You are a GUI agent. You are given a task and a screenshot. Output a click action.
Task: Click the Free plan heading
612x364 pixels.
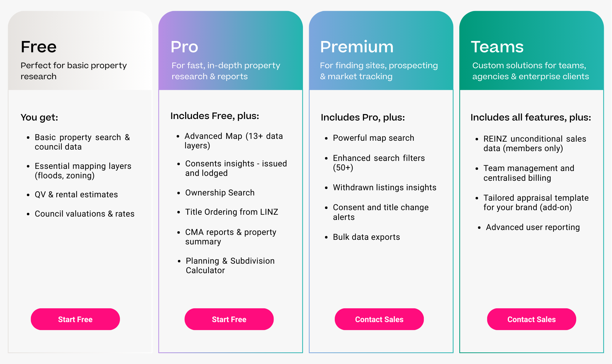tap(38, 46)
